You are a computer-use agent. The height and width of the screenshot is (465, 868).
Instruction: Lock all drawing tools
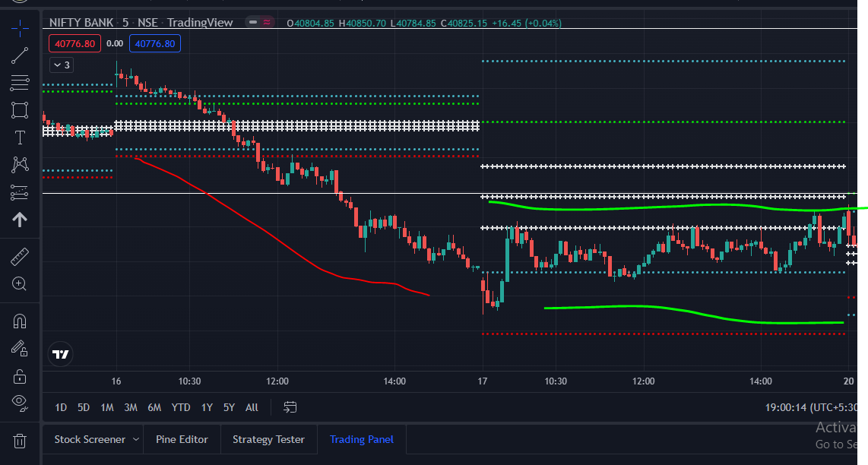point(19,376)
